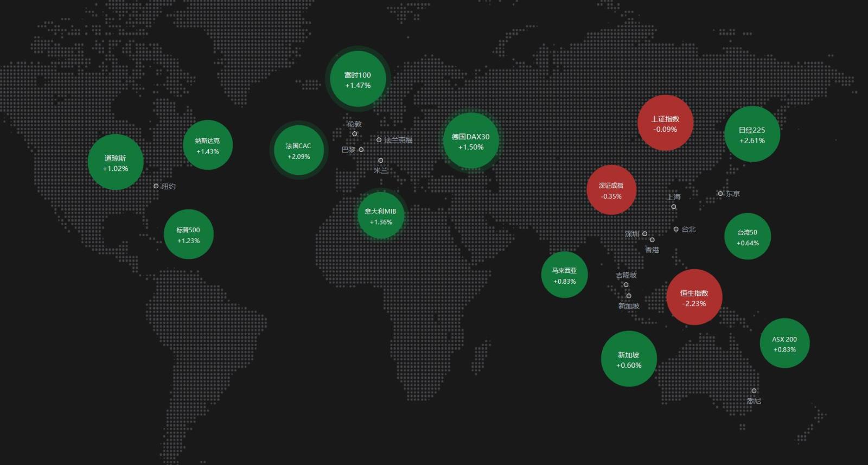Click the 日经225 +2.61% bubble
868x465 pixels.
tap(752, 135)
